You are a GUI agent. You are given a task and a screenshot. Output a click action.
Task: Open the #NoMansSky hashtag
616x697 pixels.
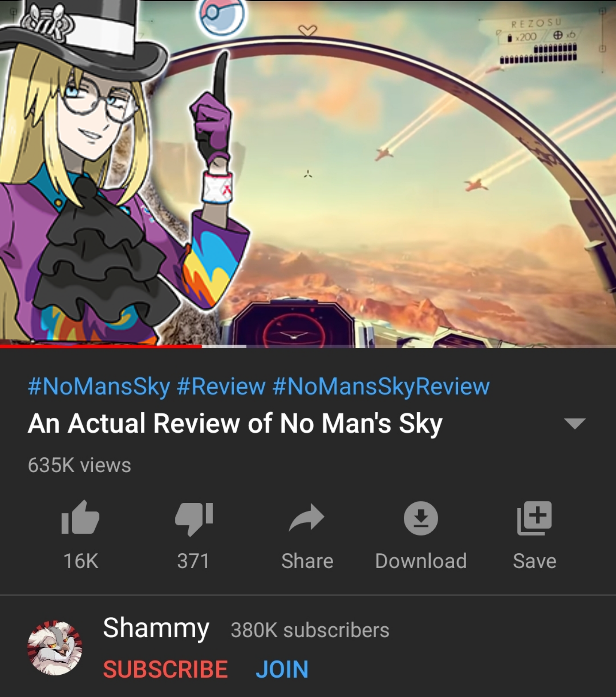pyautogui.click(x=99, y=386)
